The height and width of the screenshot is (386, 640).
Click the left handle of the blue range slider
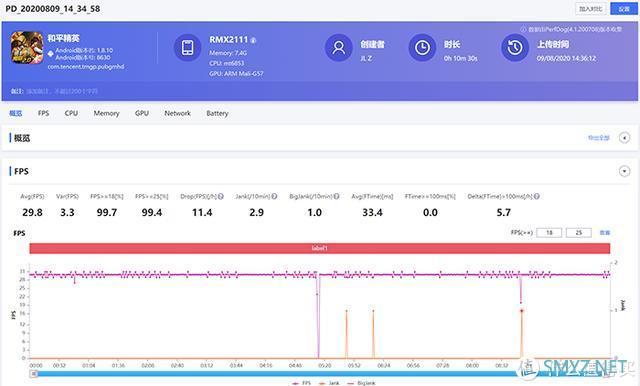[x=34, y=374]
